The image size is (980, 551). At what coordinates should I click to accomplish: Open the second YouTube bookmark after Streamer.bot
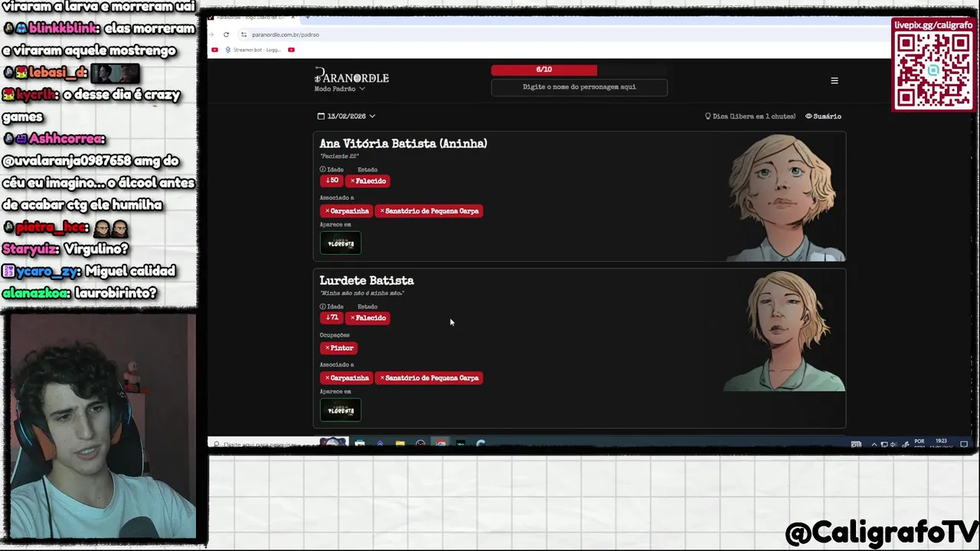291,50
